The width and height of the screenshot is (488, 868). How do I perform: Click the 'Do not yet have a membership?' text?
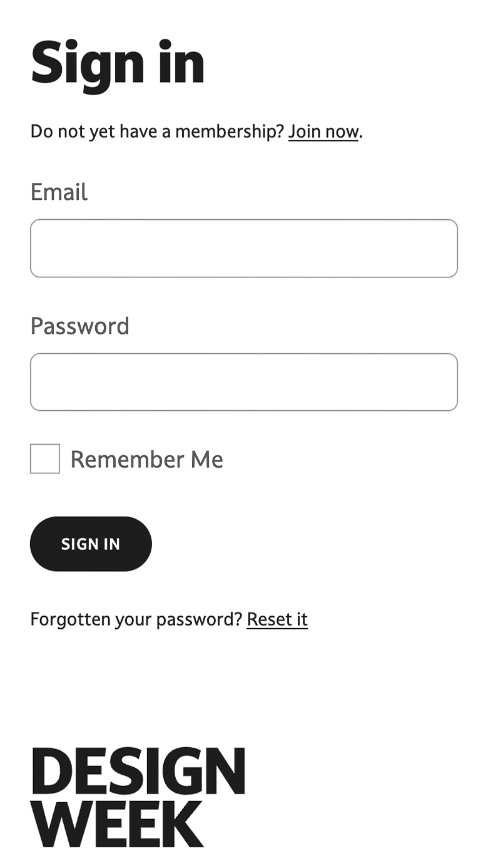tap(157, 132)
